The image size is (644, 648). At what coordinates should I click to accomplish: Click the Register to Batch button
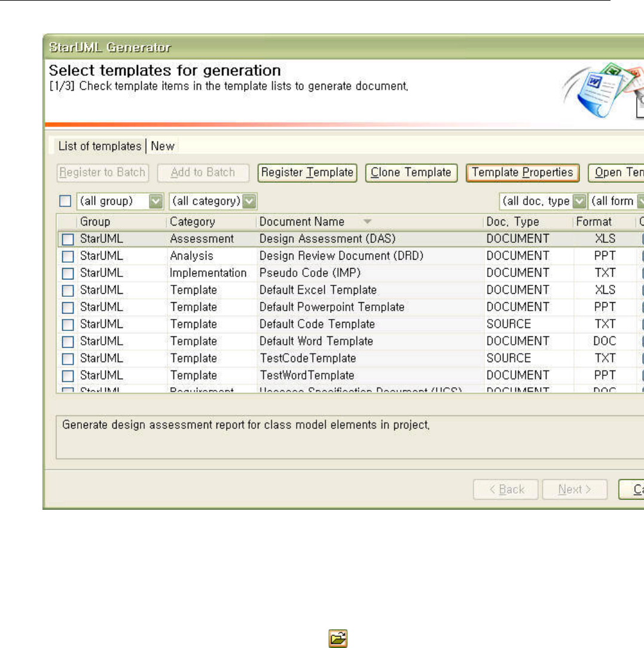click(x=102, y=172)
